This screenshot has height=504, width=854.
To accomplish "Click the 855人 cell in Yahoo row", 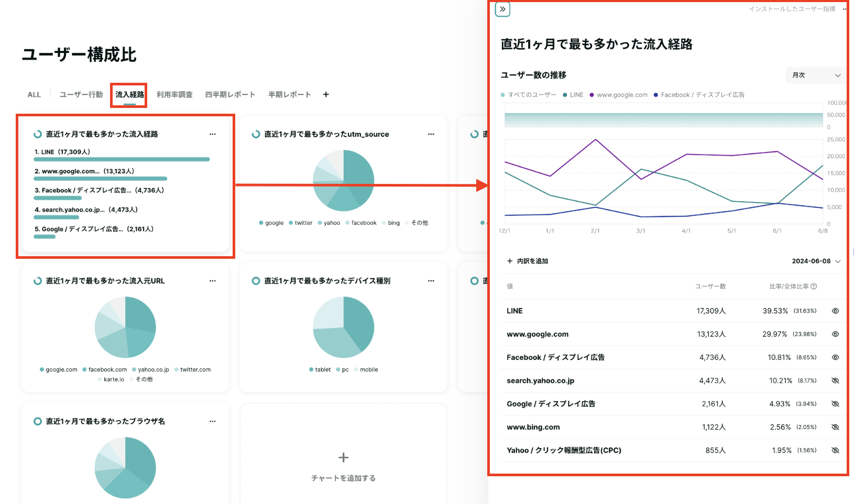I will [x=716, y=450].
